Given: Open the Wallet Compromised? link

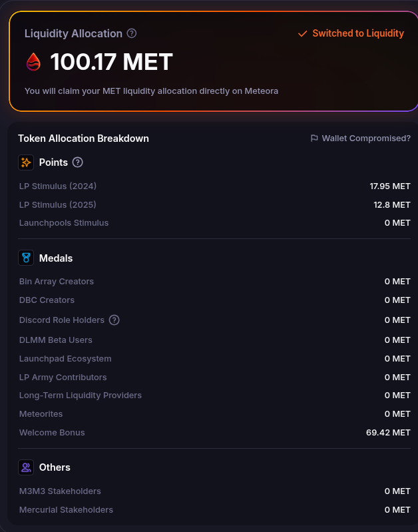Looking at the screenshot, I should 366,138.
